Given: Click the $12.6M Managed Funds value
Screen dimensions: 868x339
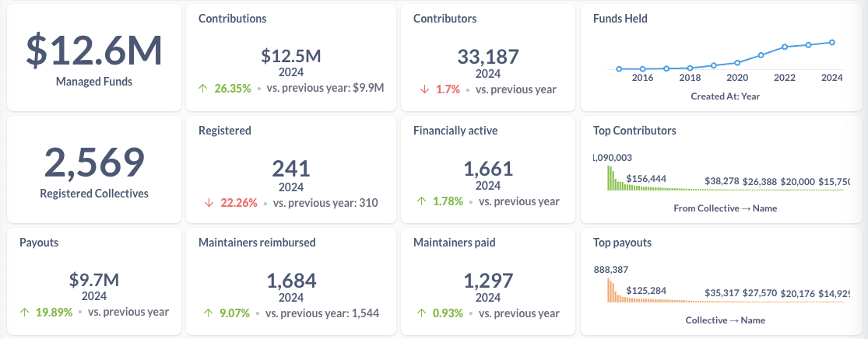Looking at the screenshot, I should (x=93, y=51).
